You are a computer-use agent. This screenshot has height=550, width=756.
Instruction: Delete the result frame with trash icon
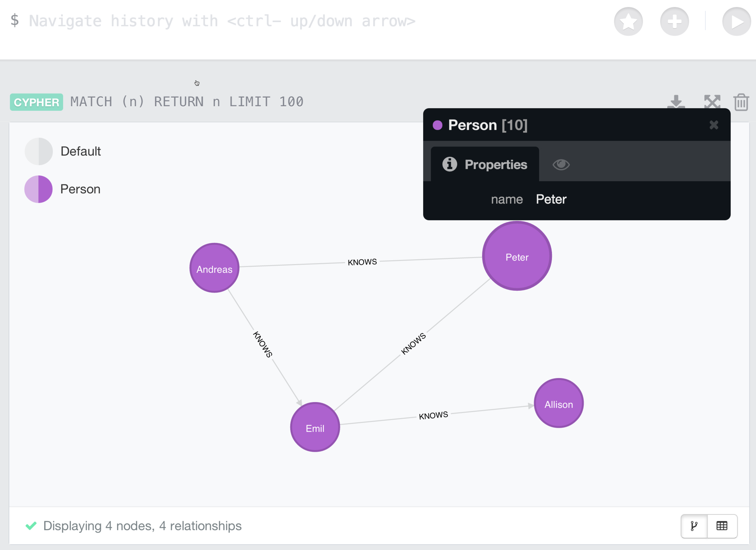(x=741, y=102)
